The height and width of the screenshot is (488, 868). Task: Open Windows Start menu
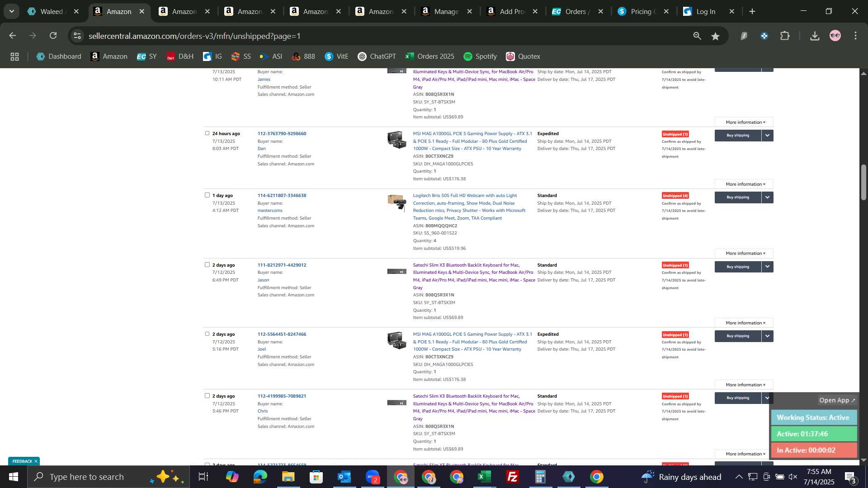pos(13,477)
